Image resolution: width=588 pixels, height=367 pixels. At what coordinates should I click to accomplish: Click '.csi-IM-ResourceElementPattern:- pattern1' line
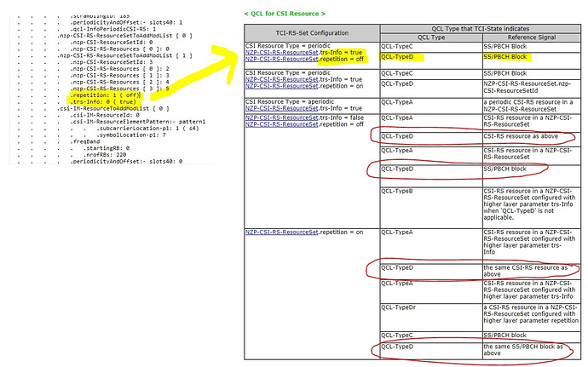pos(137,122)
